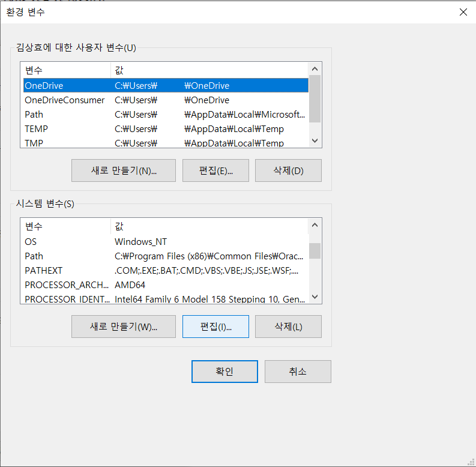Select the PATHEXT system variable row
The image size is (476, 467).
click(x=166, y=271)
